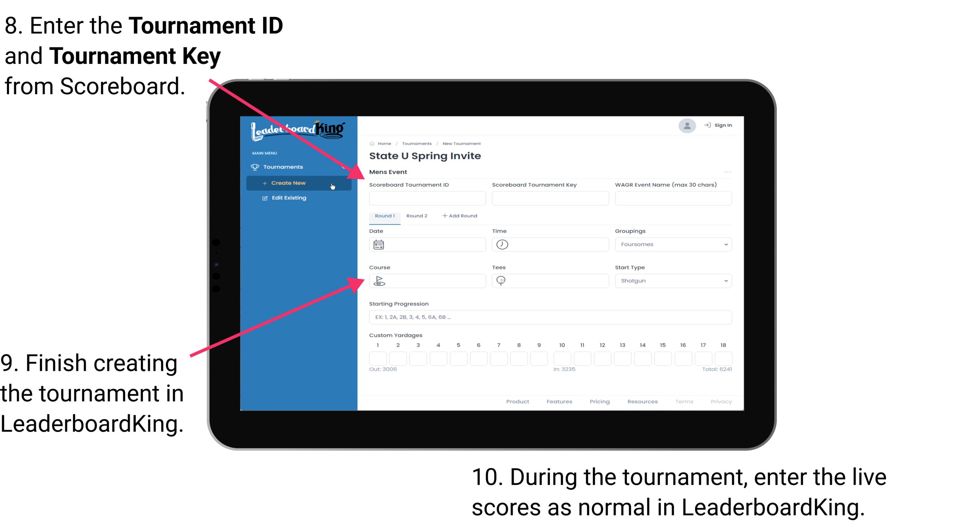The width and height of the screenshot is (980, 527).
Task: Click hole 1 custom yardage input box
Action: pos(378,358)
